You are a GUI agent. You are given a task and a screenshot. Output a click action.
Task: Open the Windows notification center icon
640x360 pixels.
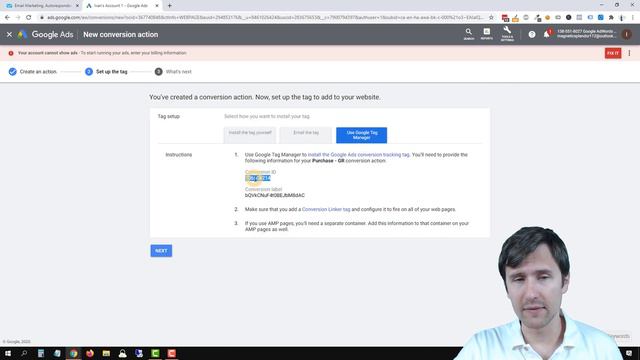coord(629,353)
